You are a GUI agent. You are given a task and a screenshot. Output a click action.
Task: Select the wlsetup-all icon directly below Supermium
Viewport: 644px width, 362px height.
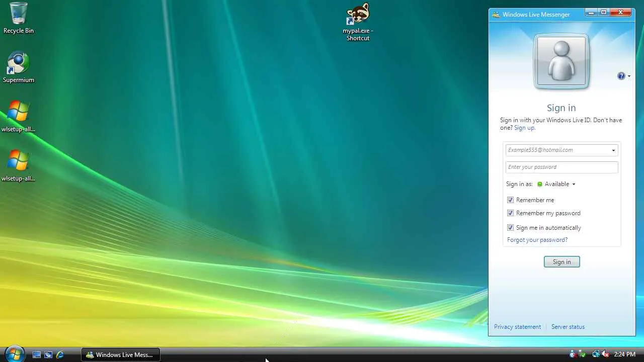pos(19,117)
